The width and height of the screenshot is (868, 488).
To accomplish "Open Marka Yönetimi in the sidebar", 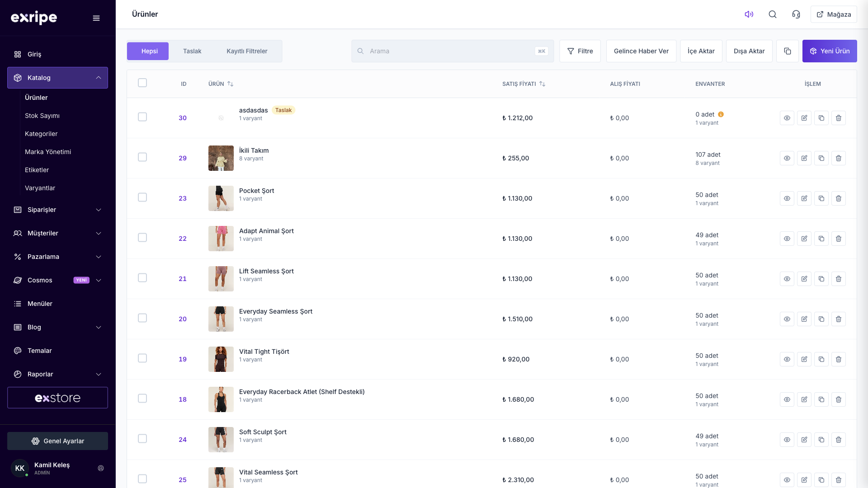I will coord(48,152).
